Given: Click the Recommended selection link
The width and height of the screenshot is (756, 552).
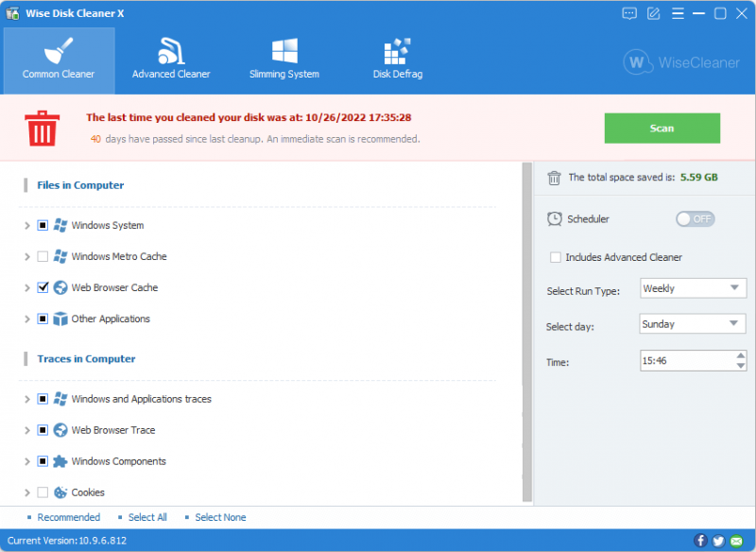Looking at the screenshot, I should (x=68, y=517).
